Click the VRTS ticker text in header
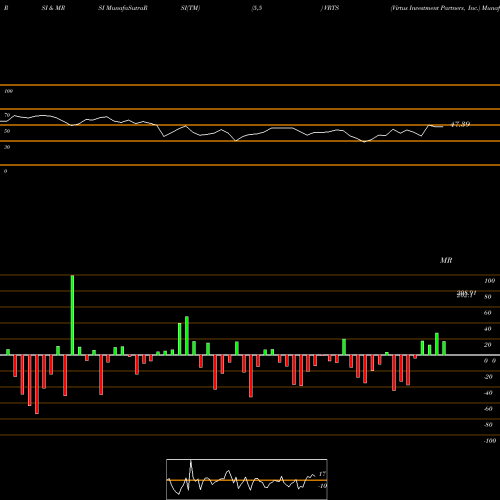 [x=331, y=8]
